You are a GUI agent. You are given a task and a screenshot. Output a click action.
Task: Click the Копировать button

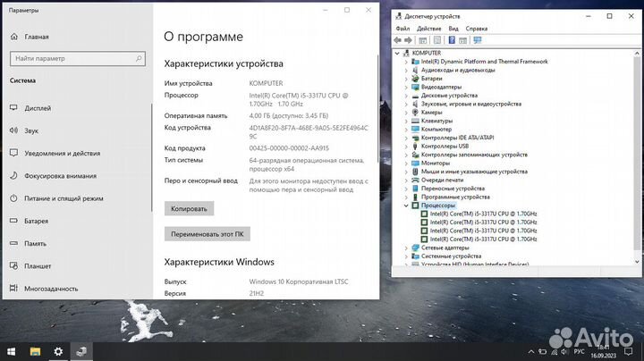click(x=189, y=208)
